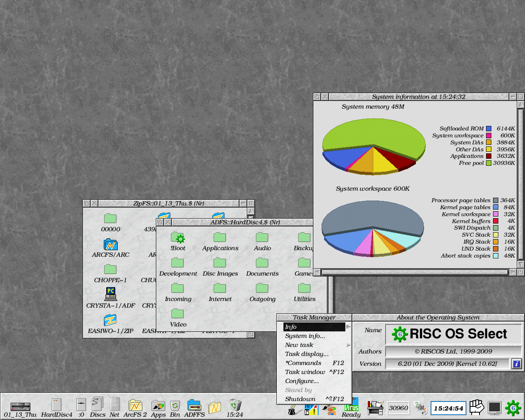Click the paint palette icon on icon bar
525x420 pixels.
329,409
